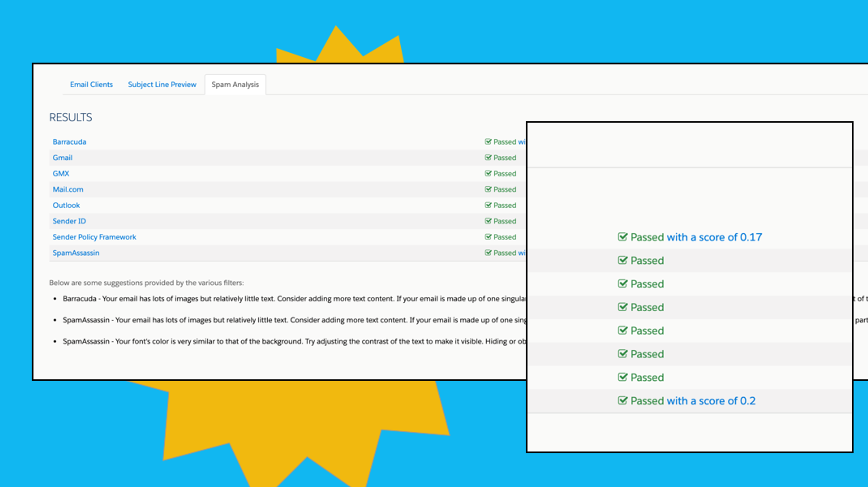This screenshot has height=487, width=868.
Task: Open Sender Policy Framework link
Action: pos(94,237)
